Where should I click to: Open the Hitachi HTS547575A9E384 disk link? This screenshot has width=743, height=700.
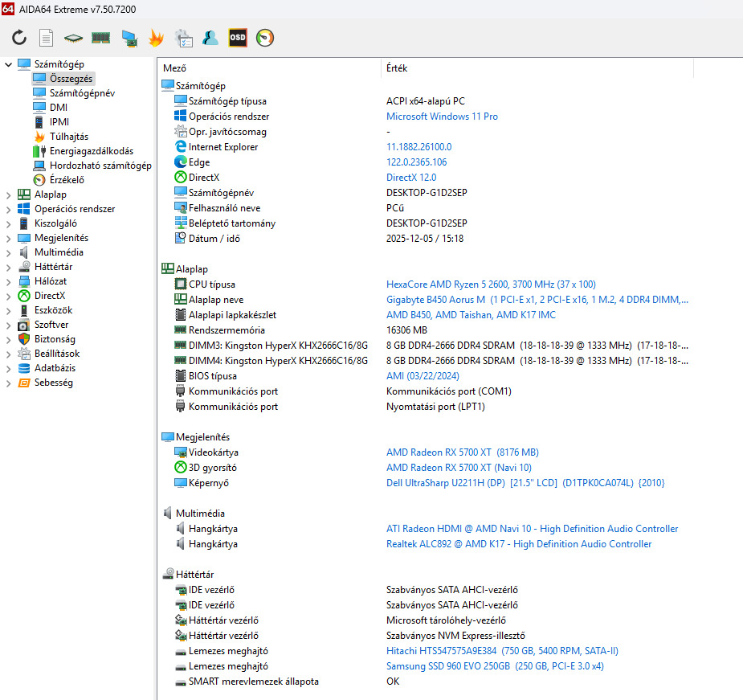click(502, 651)
